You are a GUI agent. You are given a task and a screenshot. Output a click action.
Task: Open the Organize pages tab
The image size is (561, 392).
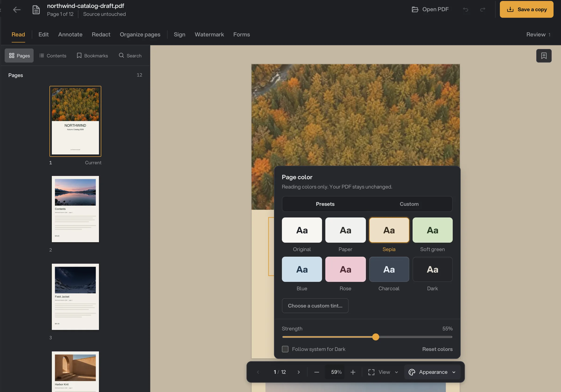140,35
